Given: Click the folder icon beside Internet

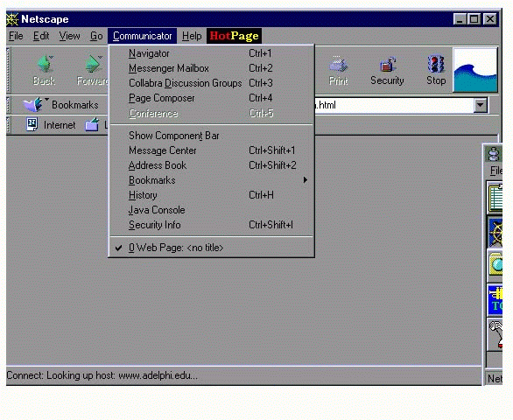Looking at the screenshot, I should (x=92, y=124).
